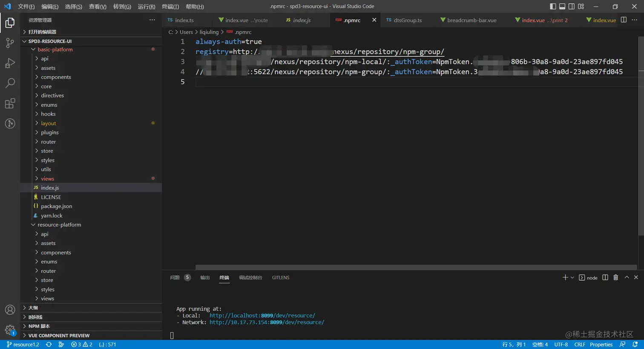
Task: Open the 终端(T) menu
Action: pos(170,6)
